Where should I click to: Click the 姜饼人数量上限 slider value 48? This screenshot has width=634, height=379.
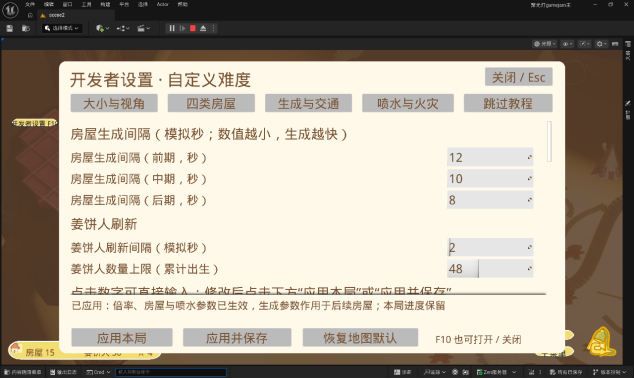[x=490, y=269]
